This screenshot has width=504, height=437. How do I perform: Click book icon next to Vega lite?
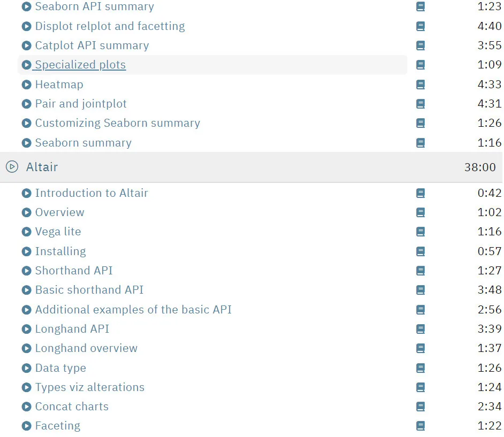coord(421,232)
